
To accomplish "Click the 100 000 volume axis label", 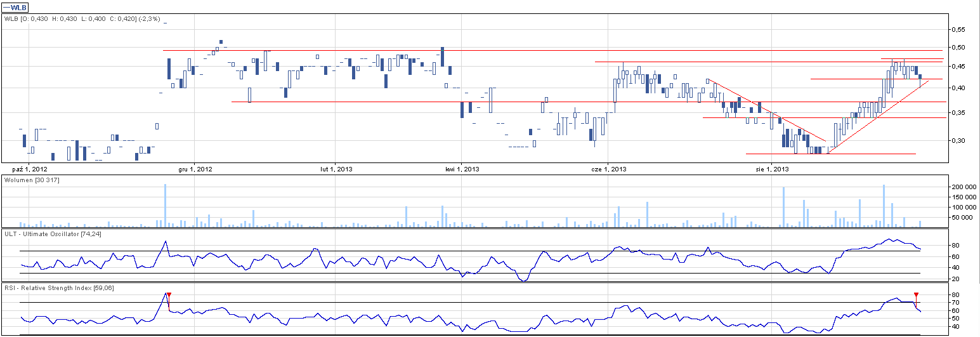I will [963, 208].
